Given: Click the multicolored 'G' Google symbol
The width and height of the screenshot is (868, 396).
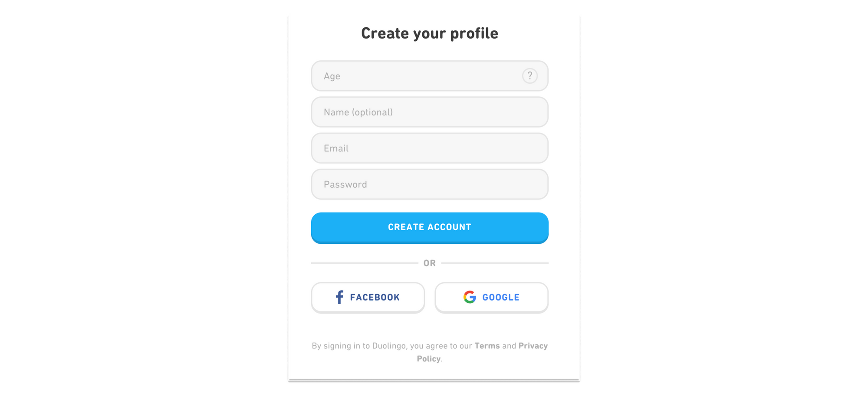Looking at the screenshot, I should (x=469, y=297).
